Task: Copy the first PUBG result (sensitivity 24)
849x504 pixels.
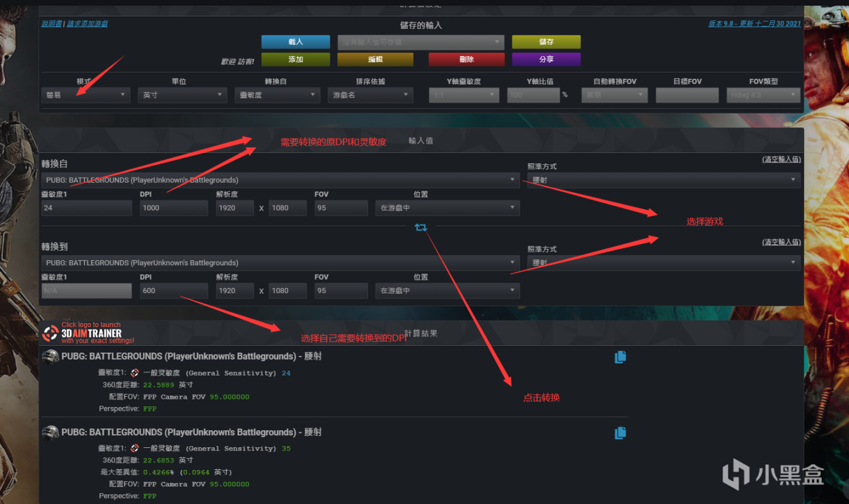Action: [620, 357]
